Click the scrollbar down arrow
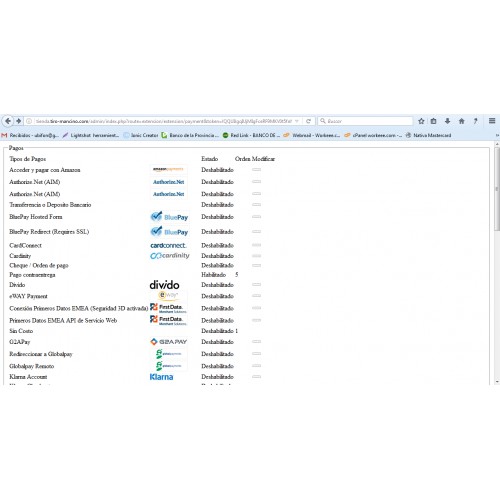 point(497,382)
